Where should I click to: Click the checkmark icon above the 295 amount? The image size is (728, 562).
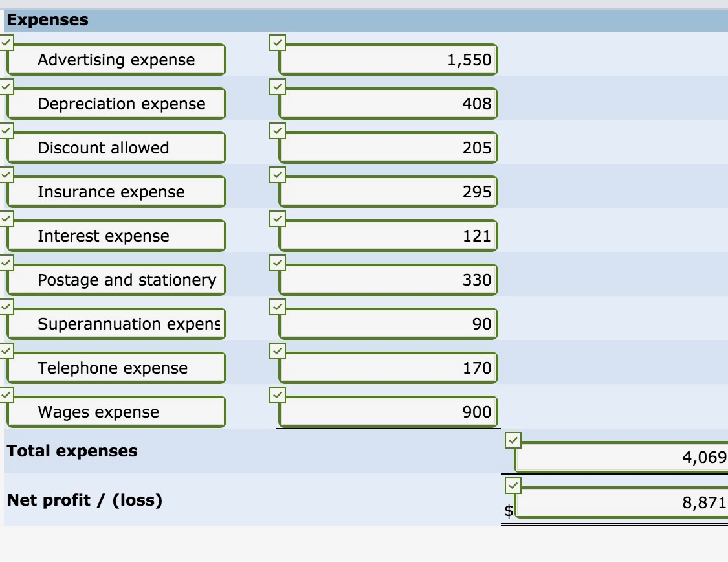pyautogui.click(x=278, y=175)
